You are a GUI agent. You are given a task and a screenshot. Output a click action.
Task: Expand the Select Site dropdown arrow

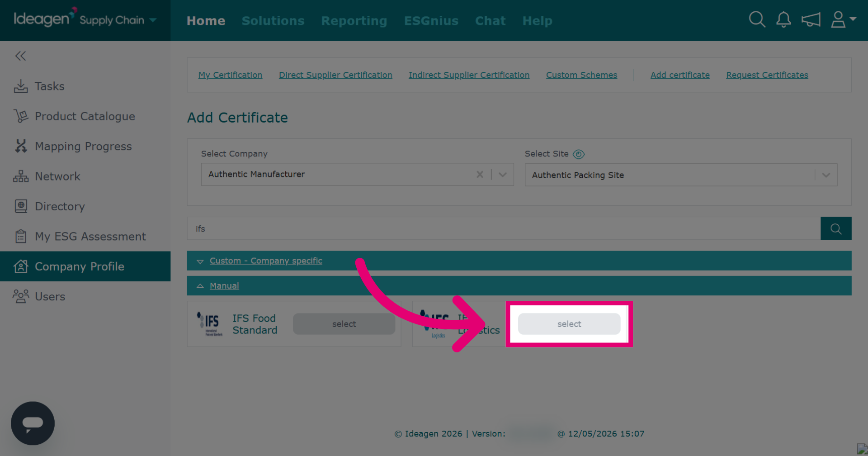pyautogui.click(x=826, y=175)
